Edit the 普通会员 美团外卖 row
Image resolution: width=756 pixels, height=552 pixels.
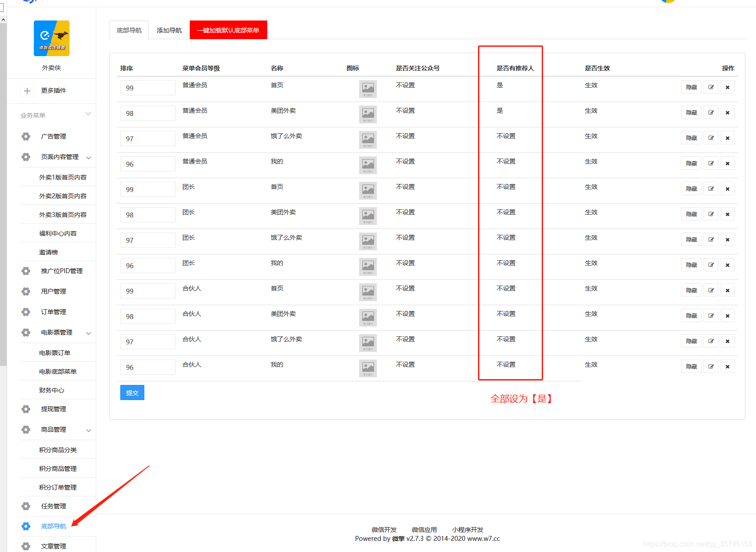point(711,112)
